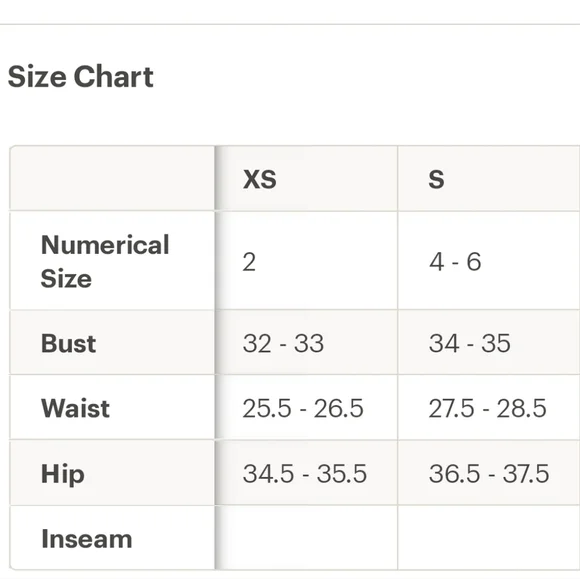580x579 pixels.
Task: Click the empty XS inseam cell
Action: [x=307, y=538]
